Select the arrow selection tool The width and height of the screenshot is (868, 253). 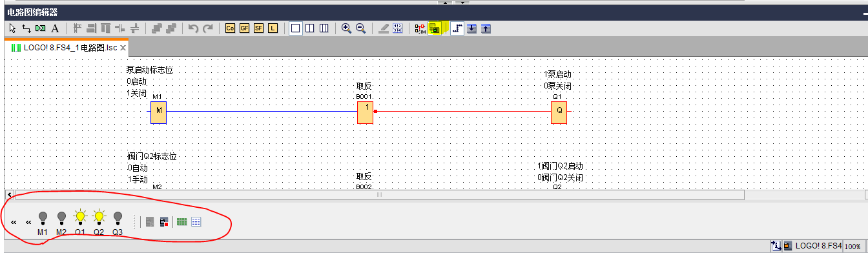[12, 28]
